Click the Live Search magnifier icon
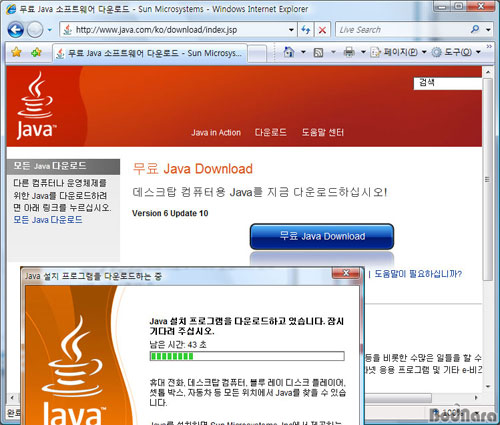The width and height of the screenshot is (500, 425). tap(475, 29)
